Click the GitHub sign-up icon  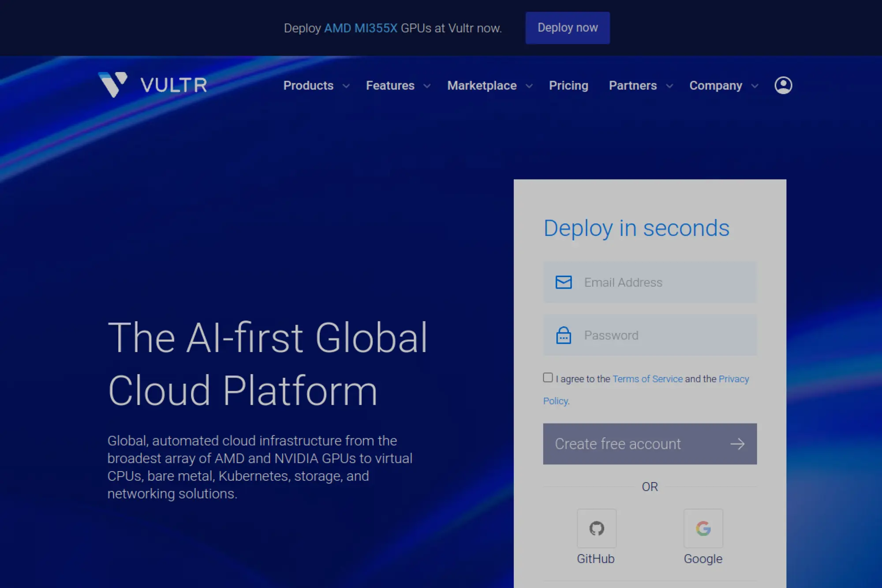pyautogui.click(x=596, y=528)
